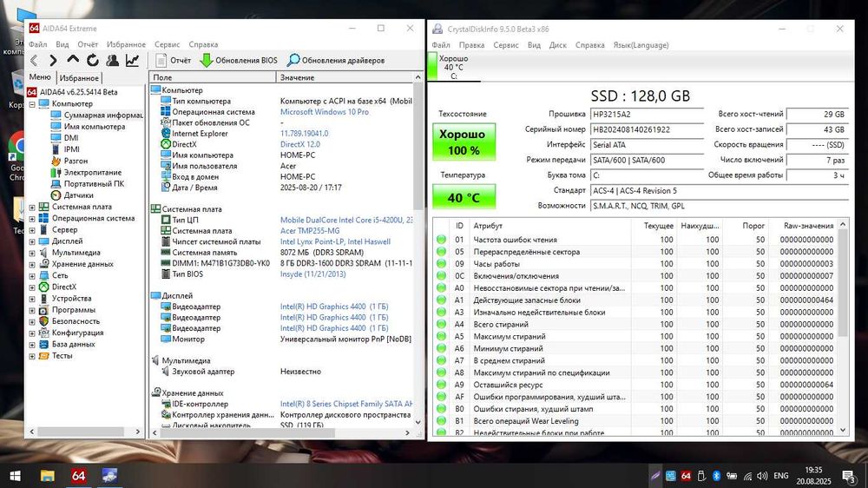Select the Датчики tree item
868x488 pixels.
click(72, 195)
